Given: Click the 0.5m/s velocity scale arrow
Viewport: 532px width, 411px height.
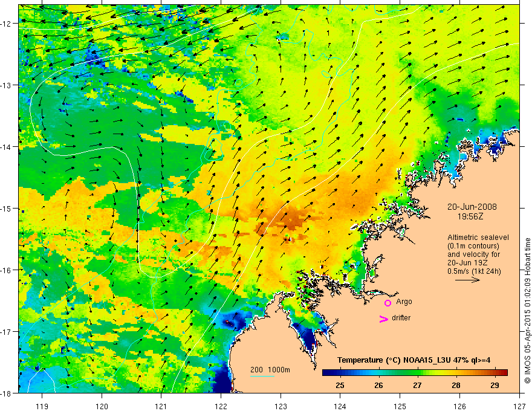Looking at the screenshot, I should point(467,280).
